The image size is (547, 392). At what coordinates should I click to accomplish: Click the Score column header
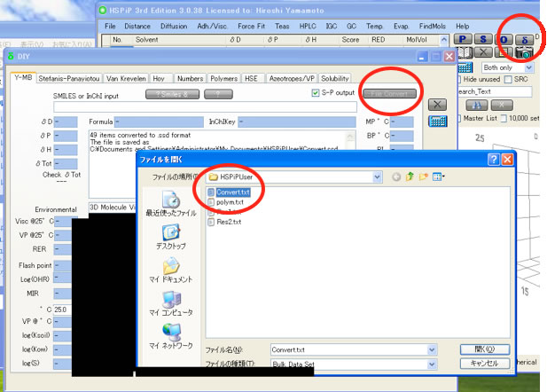coord(350,40)
